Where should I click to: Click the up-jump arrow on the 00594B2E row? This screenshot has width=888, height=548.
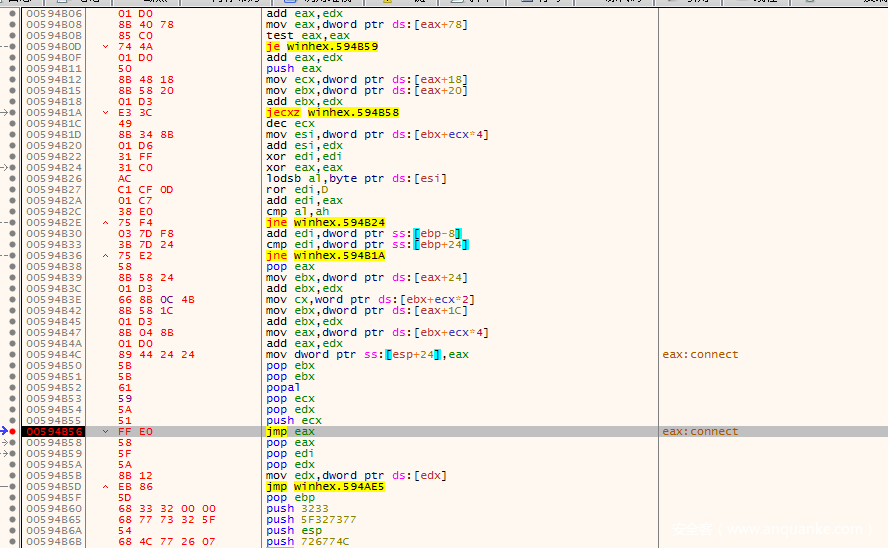106,223
